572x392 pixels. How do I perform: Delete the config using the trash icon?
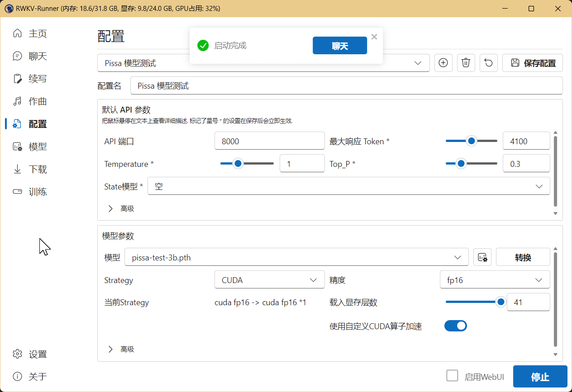pos(466,63)
